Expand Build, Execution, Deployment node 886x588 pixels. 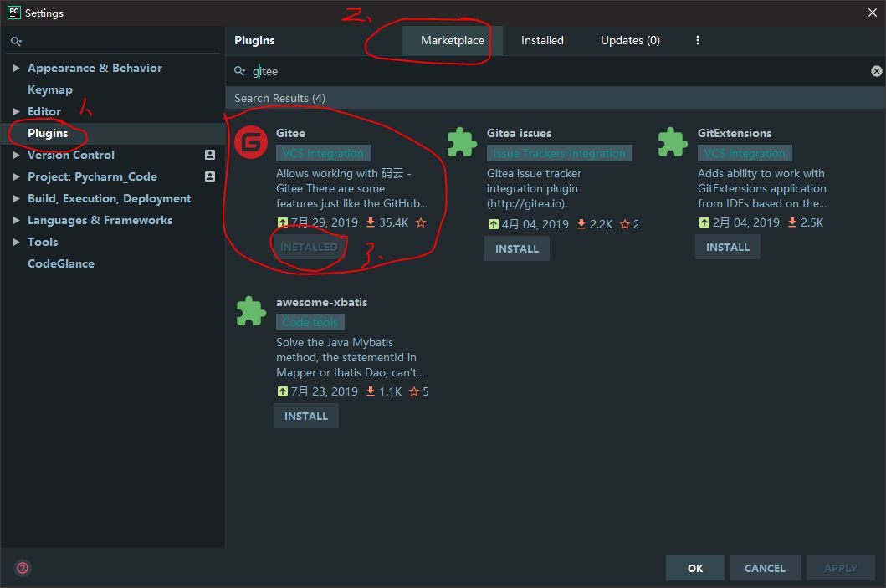(x=17, y=198)
